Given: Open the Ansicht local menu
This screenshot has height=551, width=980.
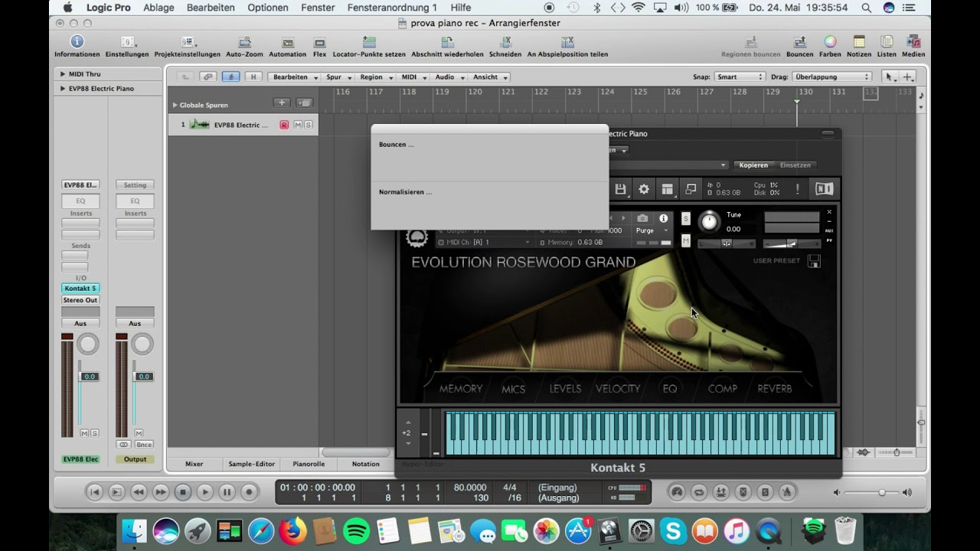Looking at the screenshot, I should (x=489, y=77).
